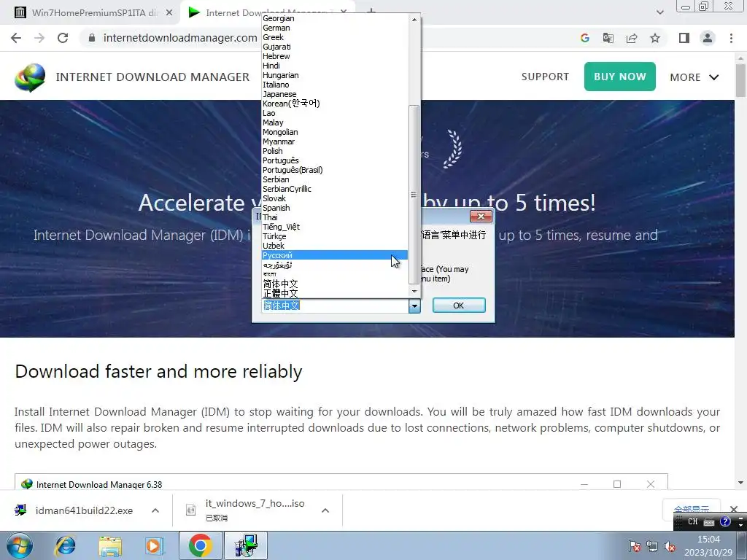This screenshot has width=747, height=560.
Task: Expand the MORE menu
Action: pyautogui.click(x=694, y=77)
